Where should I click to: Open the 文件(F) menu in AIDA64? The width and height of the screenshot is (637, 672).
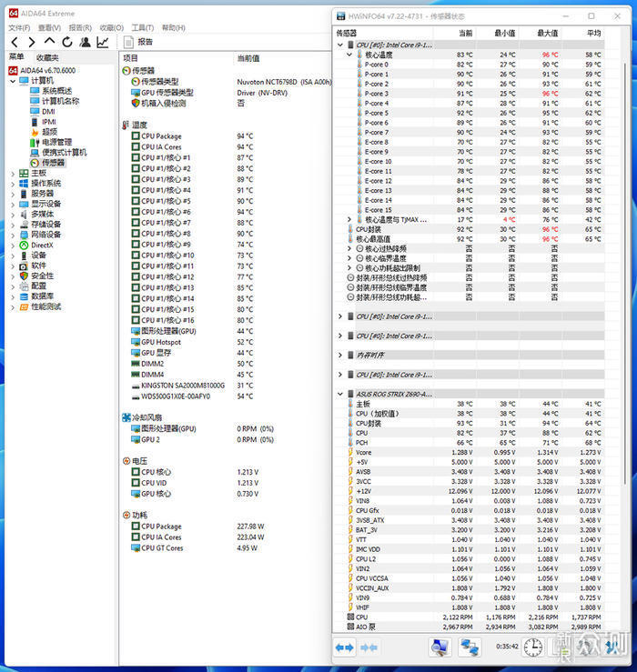[19, 28]
